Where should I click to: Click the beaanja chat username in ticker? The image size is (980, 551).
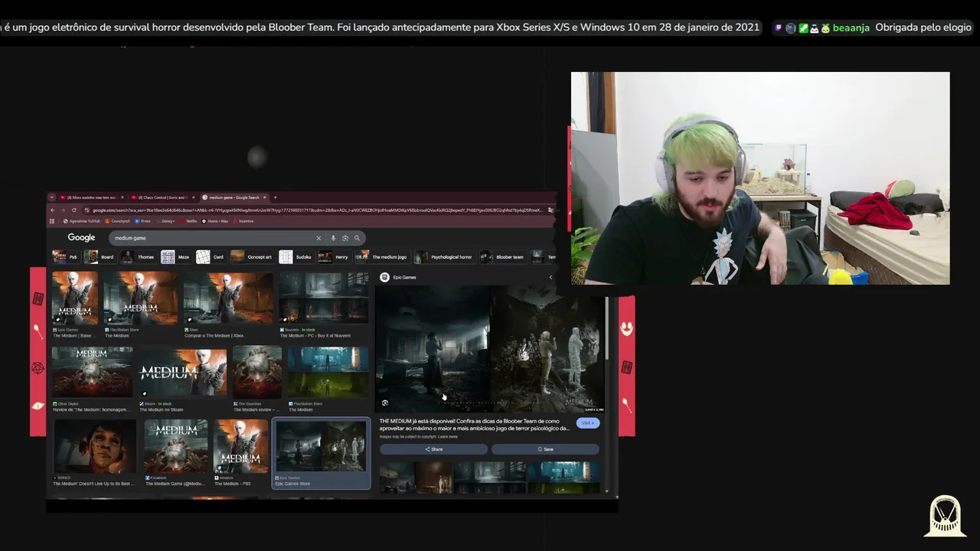point(851,28)
